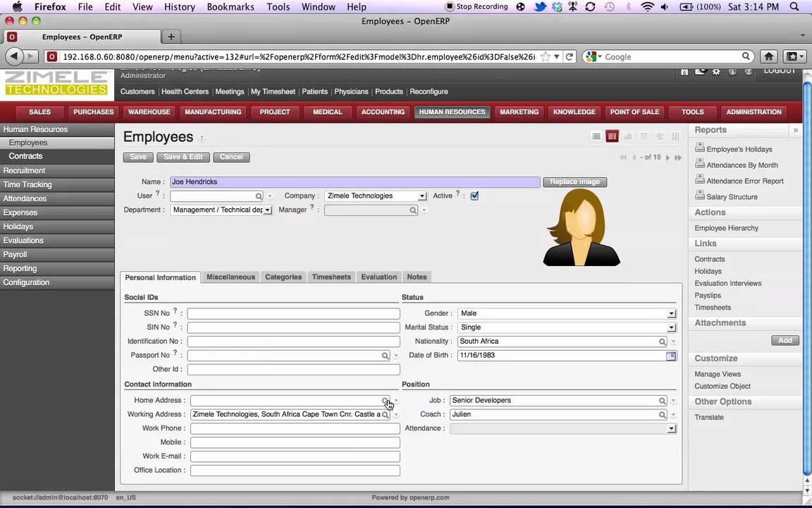Go to first employee record arrow
Screen dimensions: 812x508
(x=623, y=157)
